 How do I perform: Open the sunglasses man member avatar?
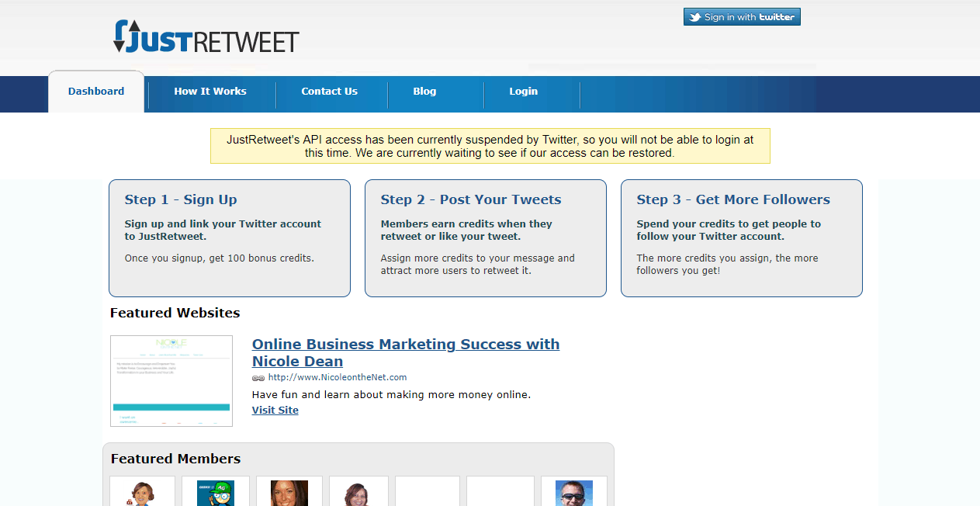point(573,493)
